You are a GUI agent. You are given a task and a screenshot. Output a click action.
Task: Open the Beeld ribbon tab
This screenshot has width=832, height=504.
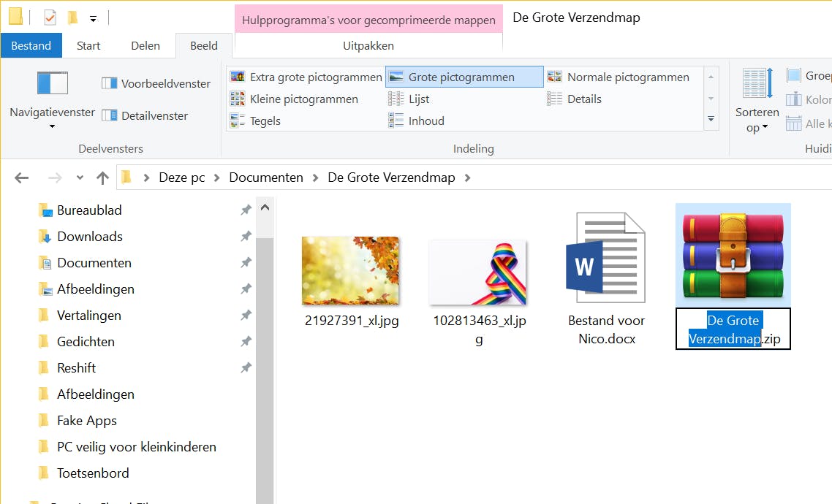[x=204, y=45]
